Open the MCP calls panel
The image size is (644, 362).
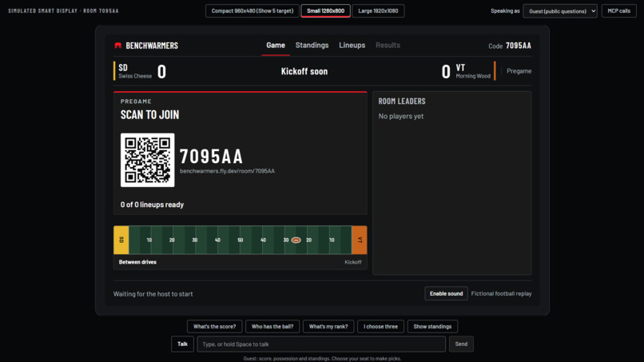coord(618,10)
